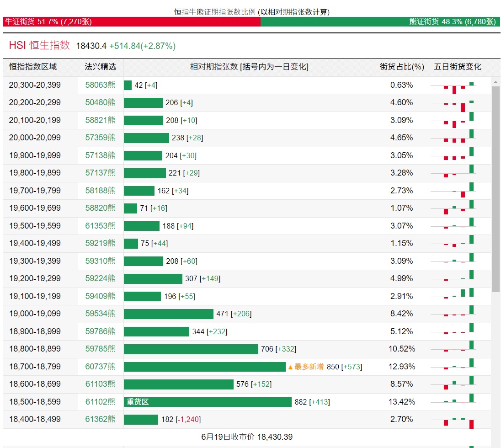Click the 五日街货变化 column header
The image size is (501, 448).
[457, 67]
